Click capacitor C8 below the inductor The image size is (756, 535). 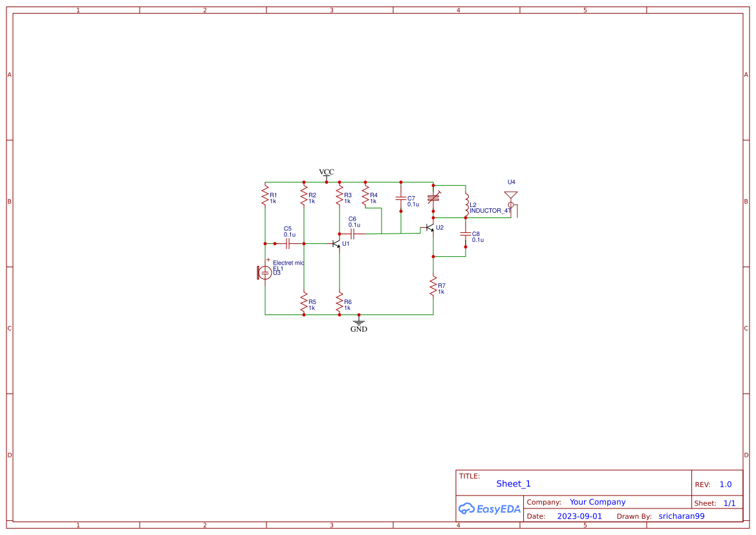click(466, 235)
